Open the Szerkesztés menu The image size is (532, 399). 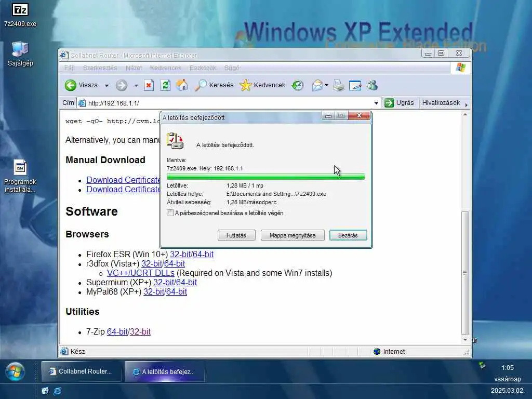click(100, 68)
